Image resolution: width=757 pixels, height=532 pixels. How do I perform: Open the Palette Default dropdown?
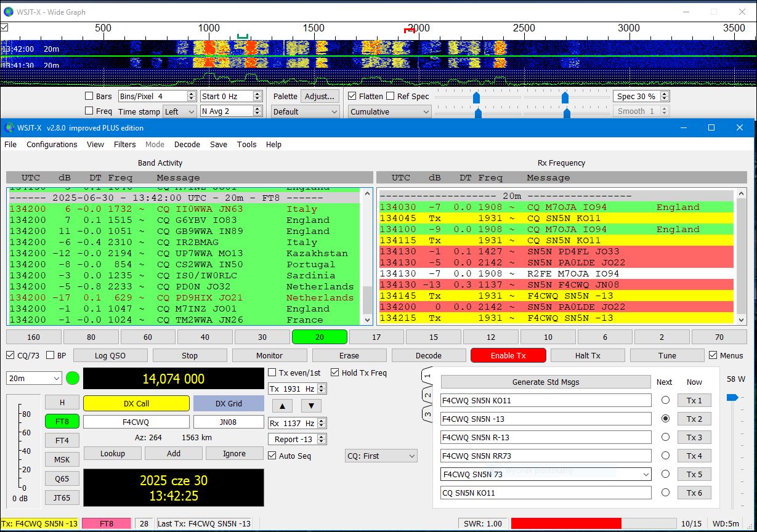[x=305, y=111]
